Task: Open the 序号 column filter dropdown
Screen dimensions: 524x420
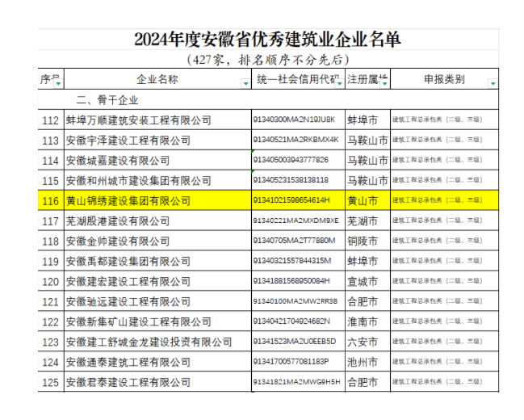Action: point(58,82)
